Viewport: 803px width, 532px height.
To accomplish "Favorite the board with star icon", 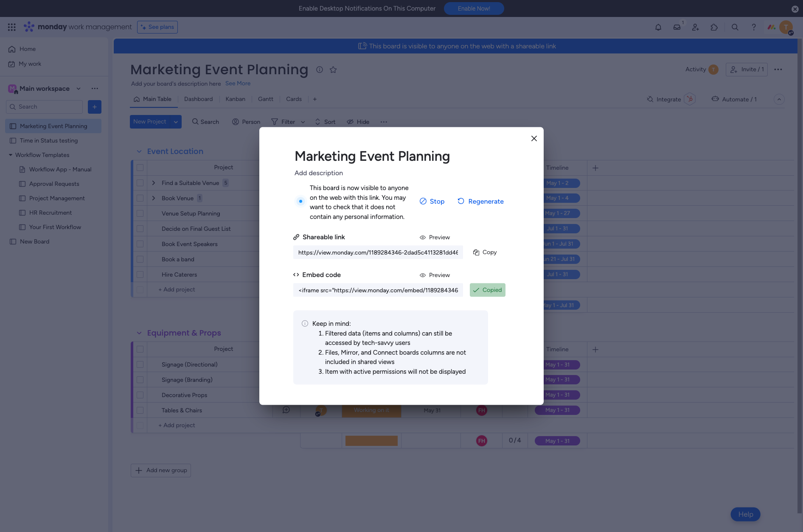I will [x=333, y=70].
